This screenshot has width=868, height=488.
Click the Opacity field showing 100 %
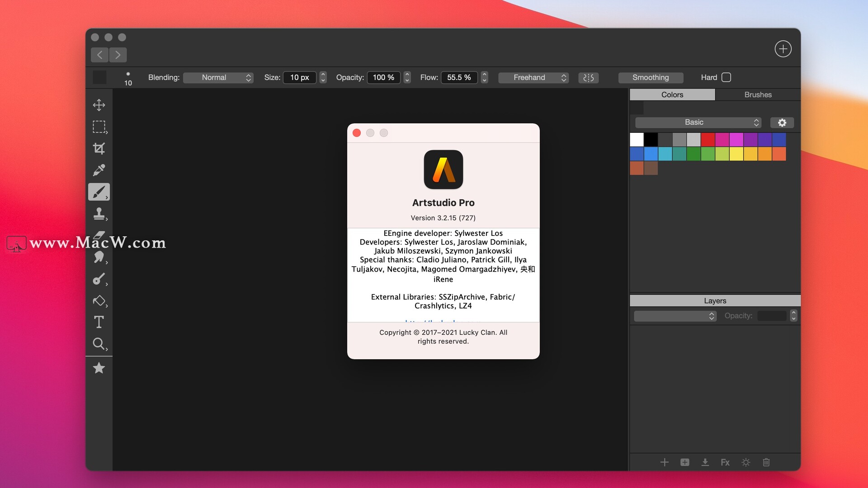click(x=383, y=78)
